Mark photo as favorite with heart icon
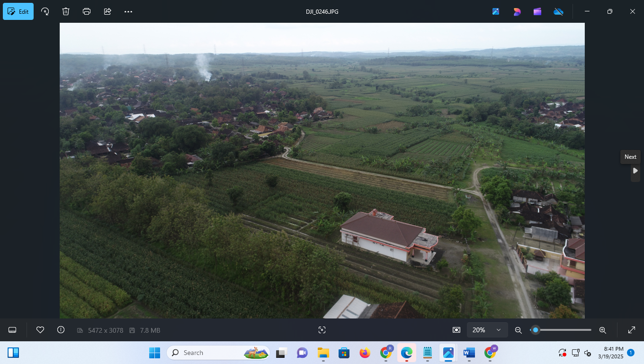644x364 pixels. [40, 330]
